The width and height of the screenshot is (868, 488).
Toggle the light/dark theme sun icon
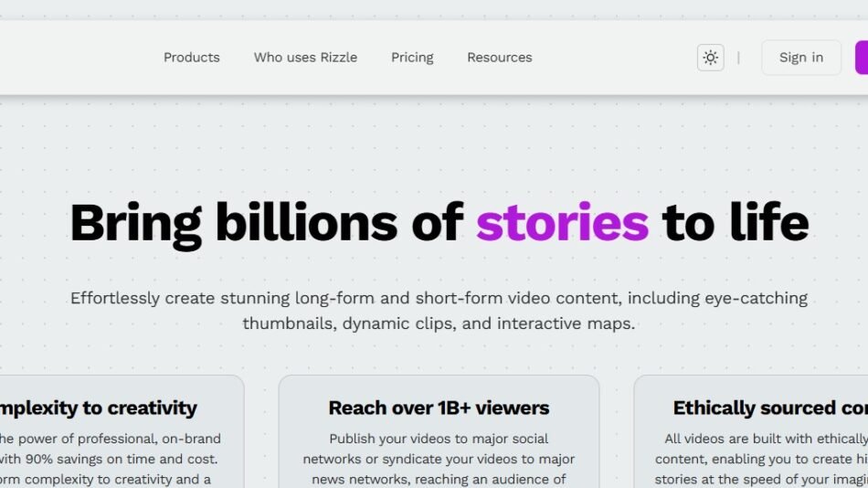pyautogui.click(x=710, y=57)
